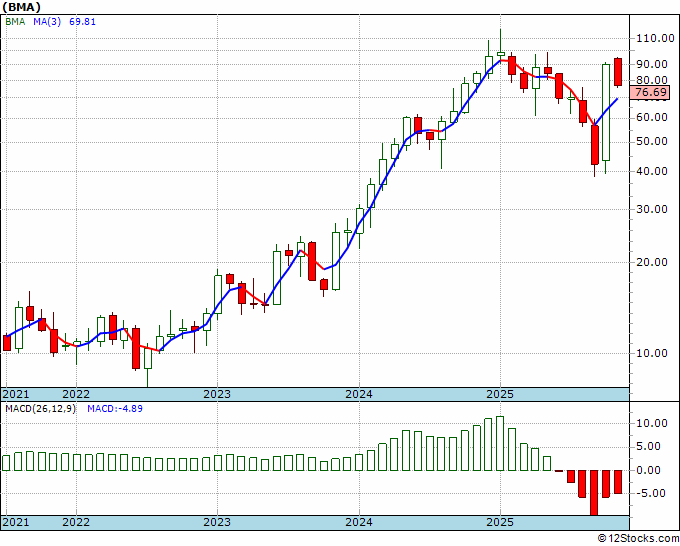Click the MACD:-4.89 value label
The width and height of the screenshot is (680, 546).
coord(115,409)
